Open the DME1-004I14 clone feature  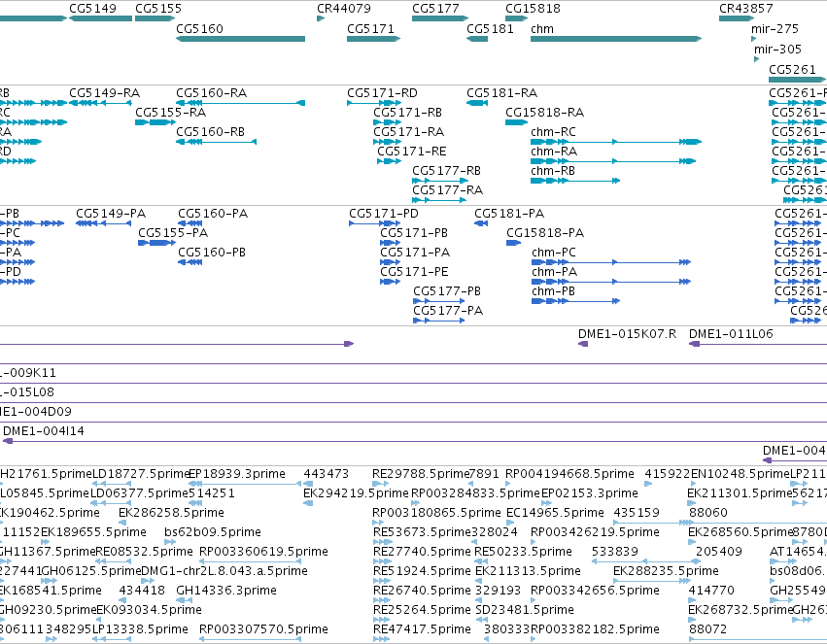414,441
